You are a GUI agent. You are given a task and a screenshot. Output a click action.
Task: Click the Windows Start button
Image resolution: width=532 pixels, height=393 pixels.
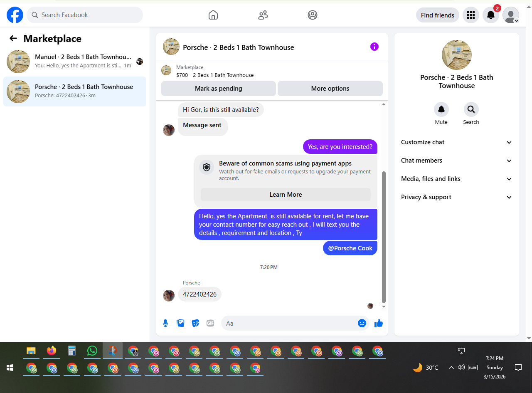[x=10, y=368]
